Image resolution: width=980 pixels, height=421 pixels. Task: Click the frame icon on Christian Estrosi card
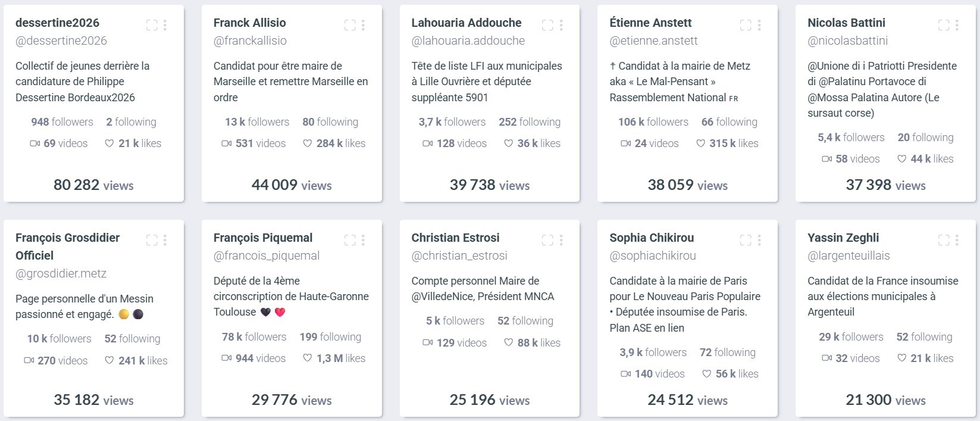pyautogui.click(x=547, y=240)
